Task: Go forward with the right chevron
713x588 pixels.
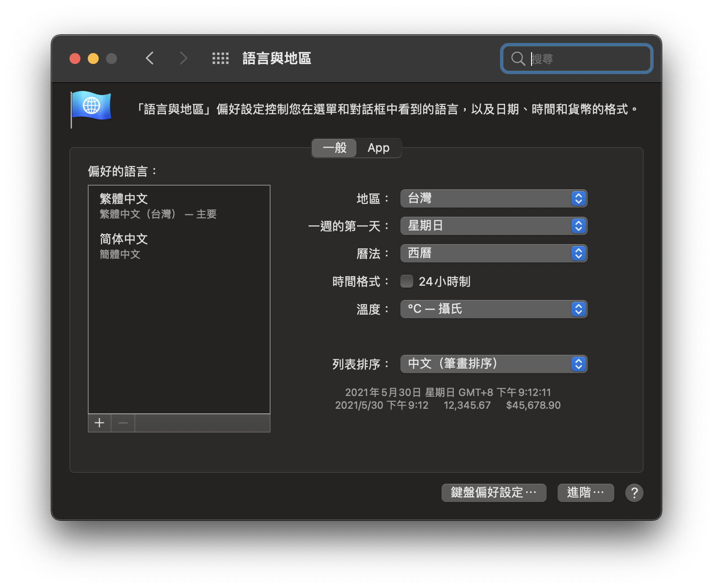Action: click(183, 59)
